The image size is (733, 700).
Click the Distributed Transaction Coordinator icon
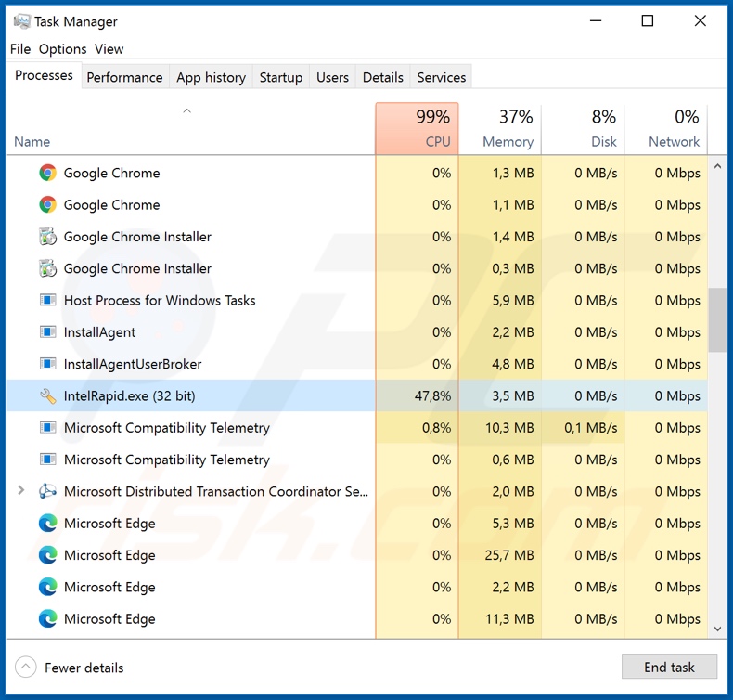click(47, 491)
